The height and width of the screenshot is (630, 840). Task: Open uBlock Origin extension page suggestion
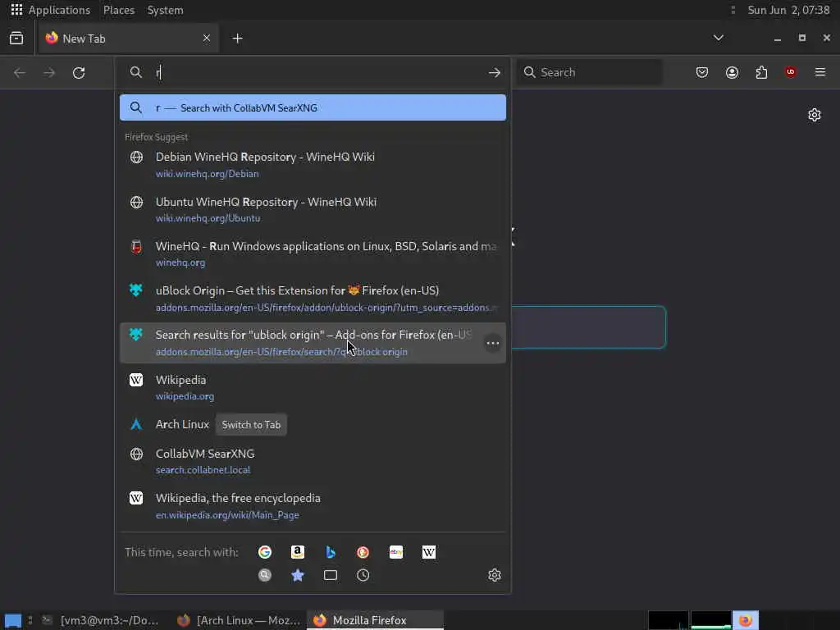(x=313, y=299)
